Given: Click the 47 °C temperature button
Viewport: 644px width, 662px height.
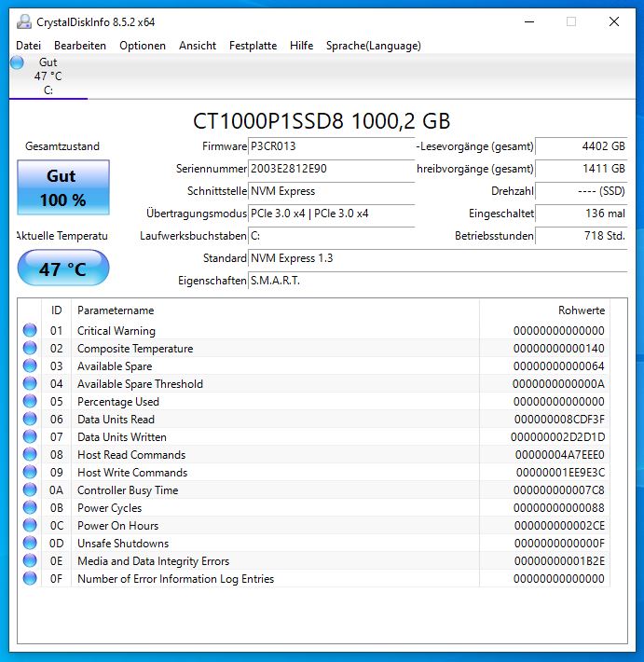Looking at the screenshot, I should (63, 269).
